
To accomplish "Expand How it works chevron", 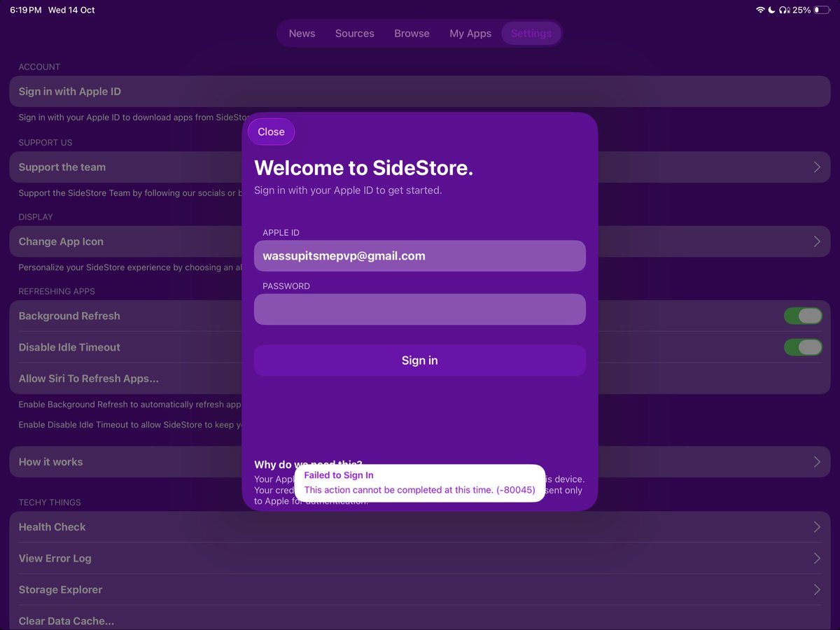I will pyautogui.click(x=817, y=462).
